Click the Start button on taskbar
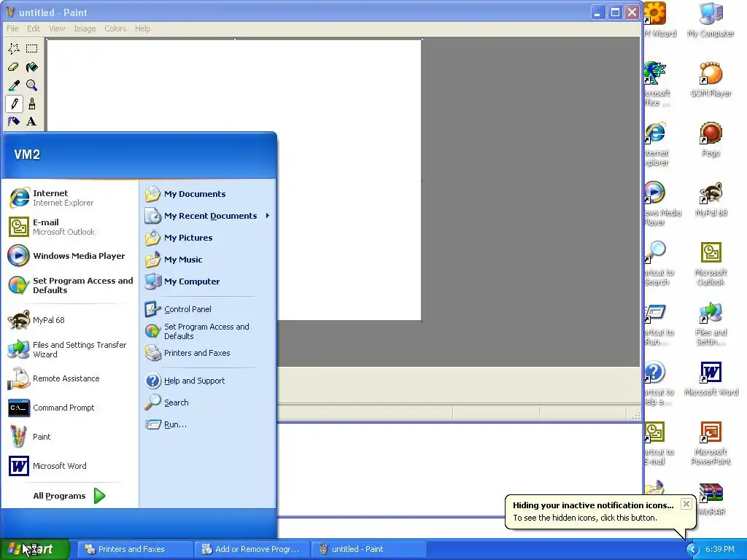This screenshot has height=560, width=747. [34, 549]
